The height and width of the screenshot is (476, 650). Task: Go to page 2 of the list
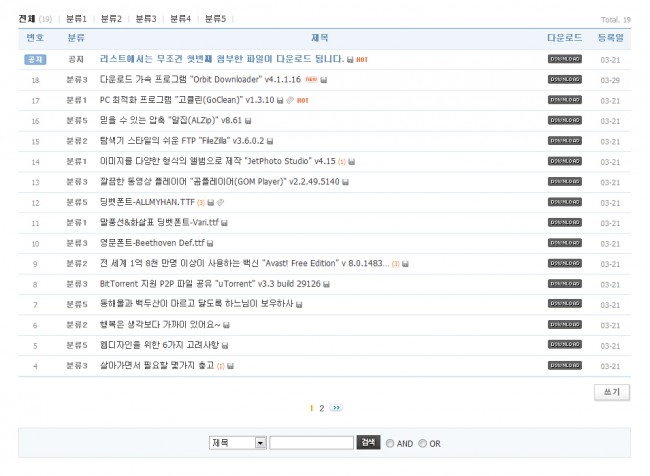(x=321, y=408)
